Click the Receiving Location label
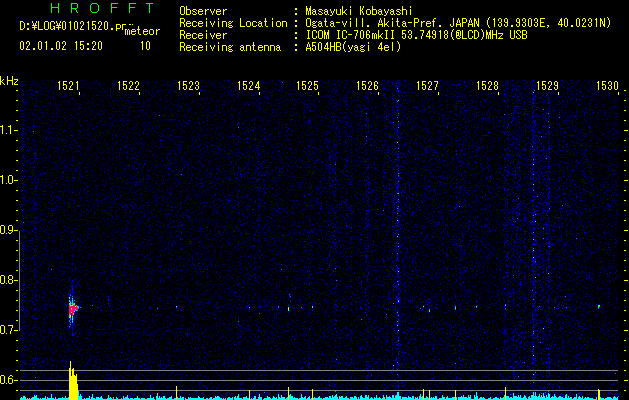Screen dimensions: 629x400 (x=233, y=23)
